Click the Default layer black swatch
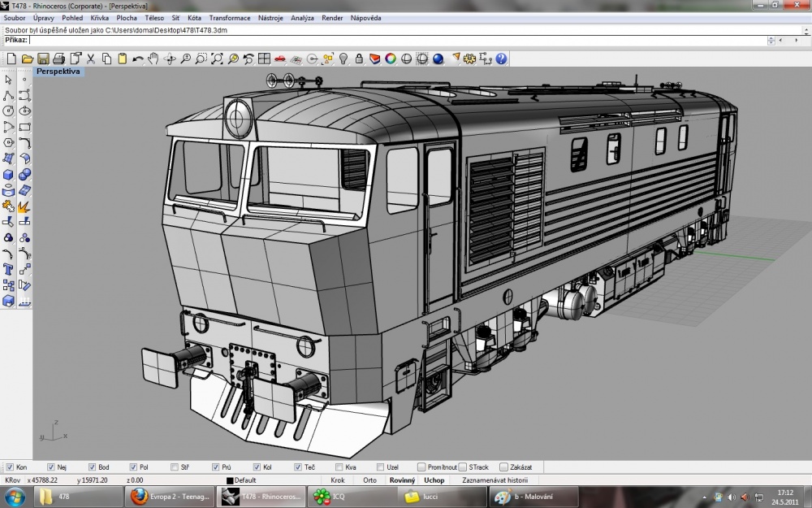Image resolution: width=812 pixels, height=508 pixels. (230, 480)
